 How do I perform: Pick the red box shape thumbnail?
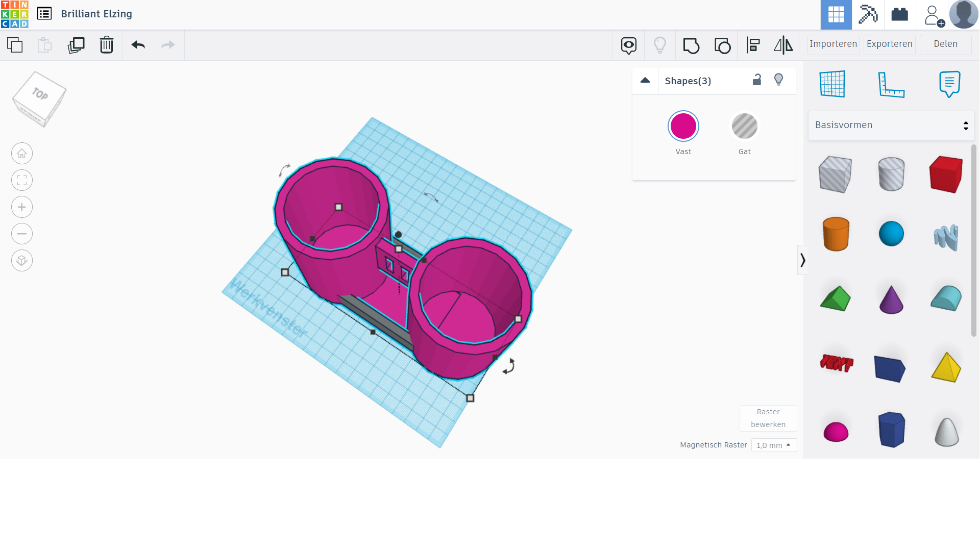coord(946,174)
